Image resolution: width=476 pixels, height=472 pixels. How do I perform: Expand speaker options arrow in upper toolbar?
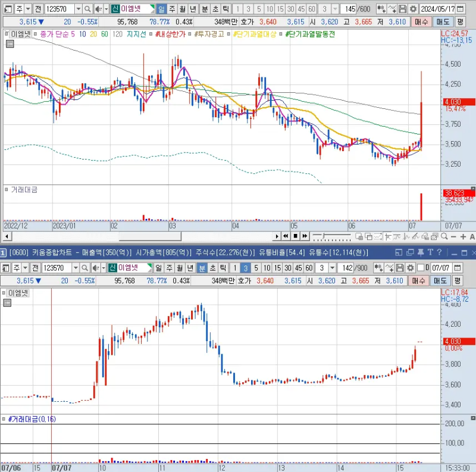pos(106,9)
